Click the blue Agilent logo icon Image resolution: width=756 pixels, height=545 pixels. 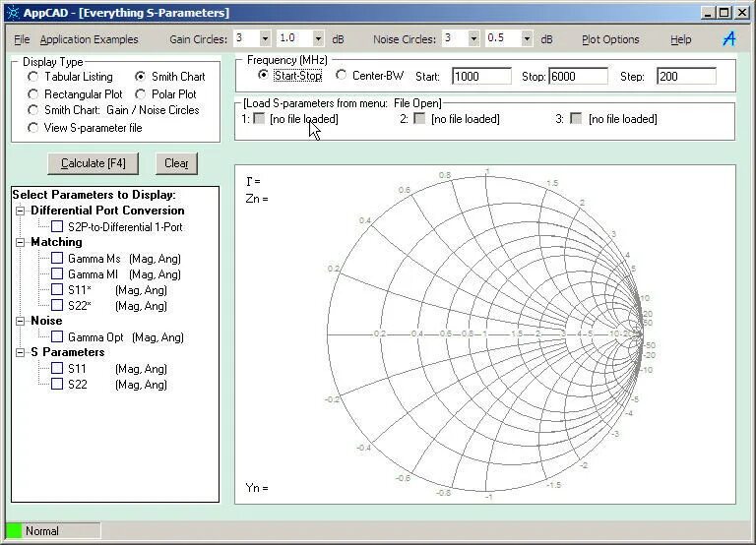[x=729, y=38]
